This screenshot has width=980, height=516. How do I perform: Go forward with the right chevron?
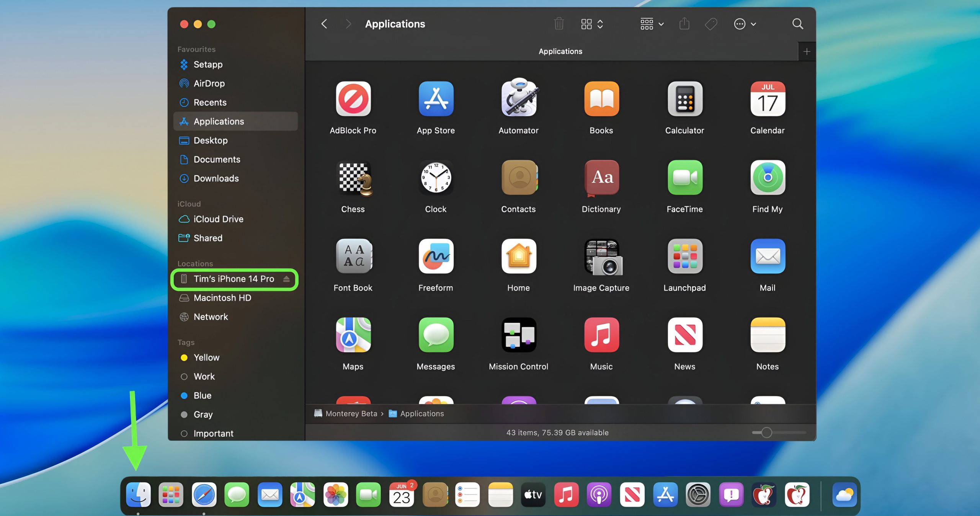[348, 24]
